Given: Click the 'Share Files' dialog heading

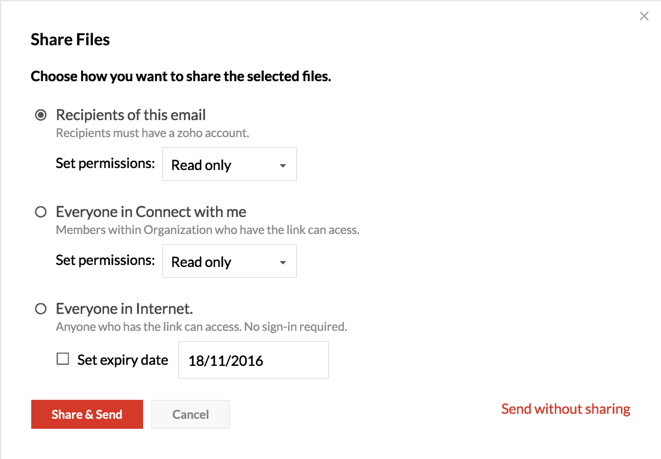Looking at the screenshot, I should [x=70, y=40].
